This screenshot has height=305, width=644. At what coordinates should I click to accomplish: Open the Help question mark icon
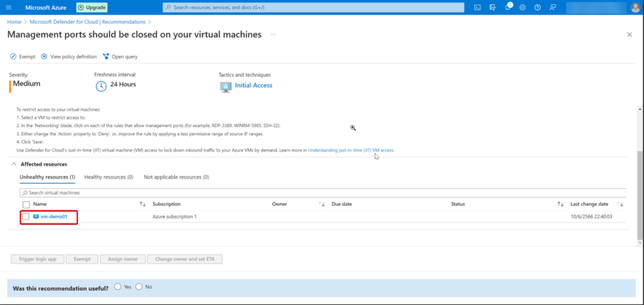pyautogui.click(x=538, y=8)
